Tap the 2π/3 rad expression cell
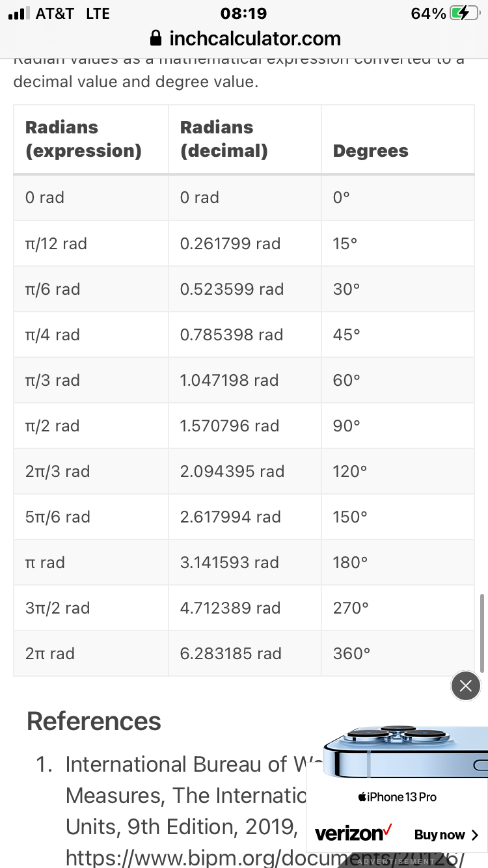Viewport: 488px width, 868px height. click(90, 471)
